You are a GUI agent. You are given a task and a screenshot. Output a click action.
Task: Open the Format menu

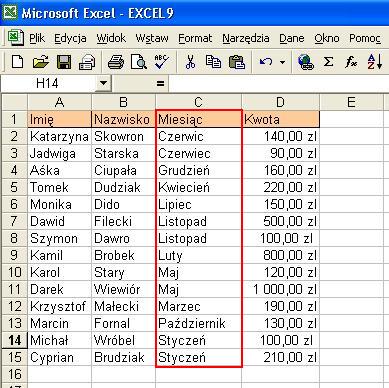coord(195,38)
